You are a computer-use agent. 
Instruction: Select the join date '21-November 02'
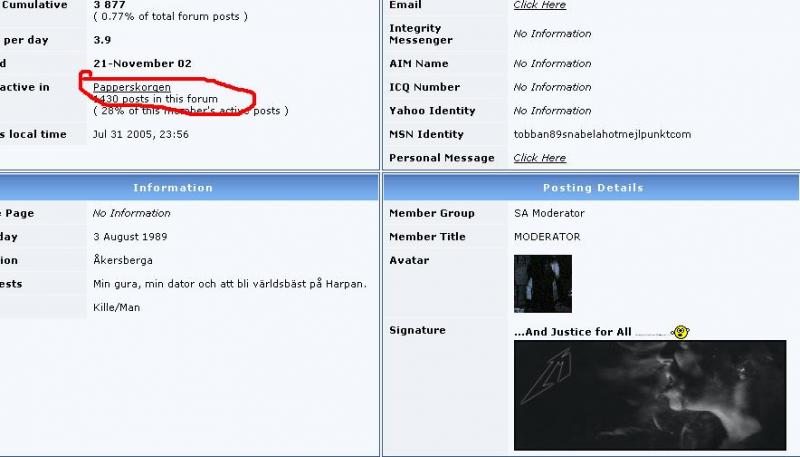point(142,64)
